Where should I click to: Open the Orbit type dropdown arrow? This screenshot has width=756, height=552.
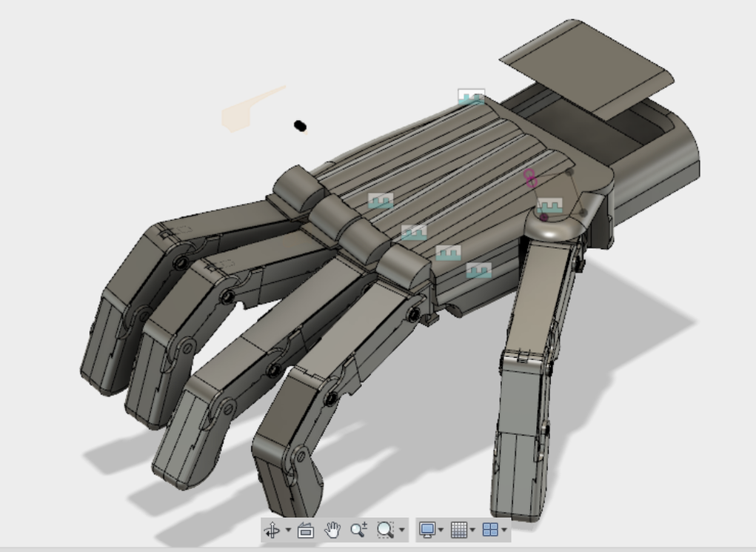pos(288,530)
